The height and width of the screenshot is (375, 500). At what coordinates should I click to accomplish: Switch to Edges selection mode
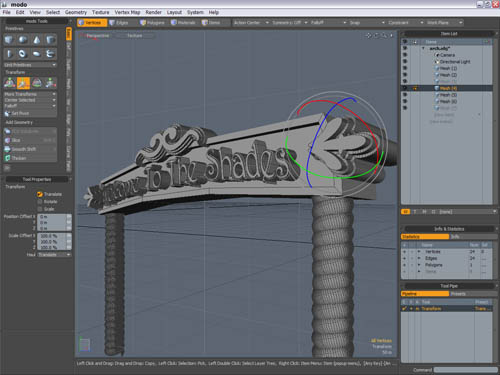pos(119,23)
